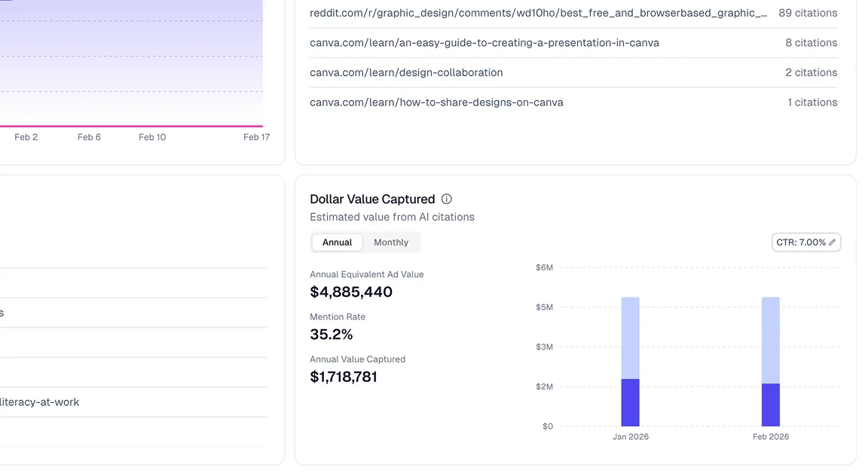This screenshot has height=476, width=868.
Task: Click the canva.com/learn/design-collaboration link
Action: pos(406,73)
